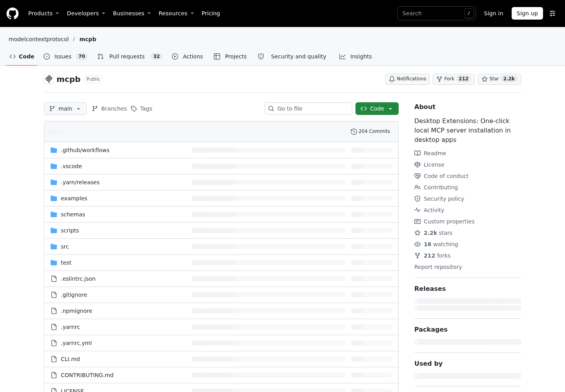
Task: Click the GitHub logo icon
Action: (x=13, y=13)
